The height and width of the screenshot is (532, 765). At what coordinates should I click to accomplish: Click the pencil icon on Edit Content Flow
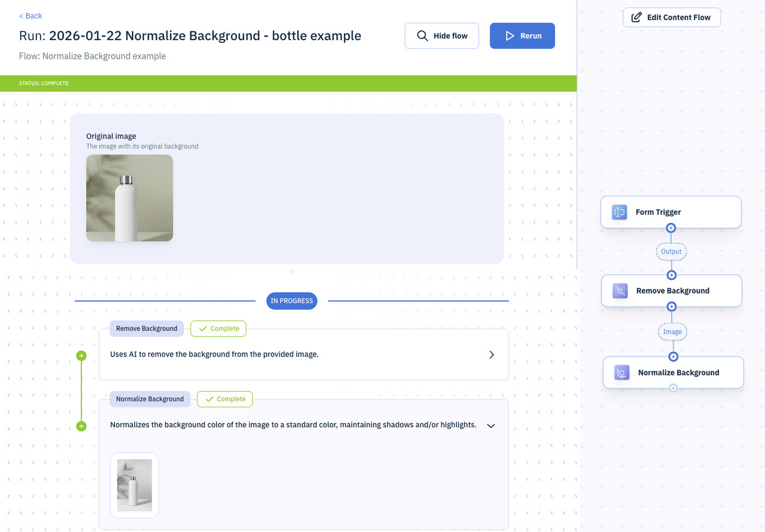point(636,17)
